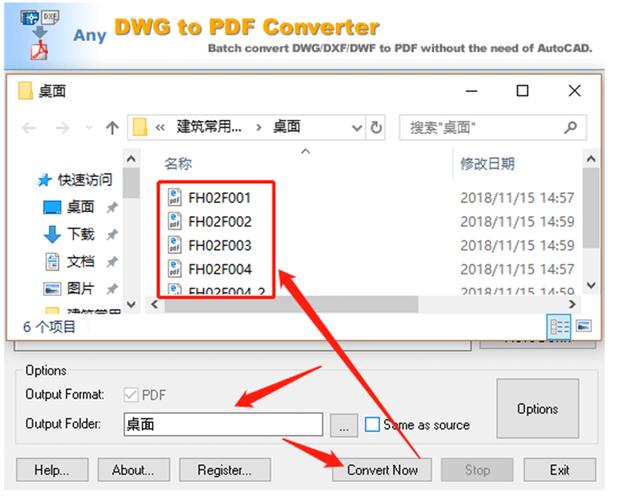Click the title bar folder icon
The height and width of the screenshot is (500, 625).
(25, 91)
